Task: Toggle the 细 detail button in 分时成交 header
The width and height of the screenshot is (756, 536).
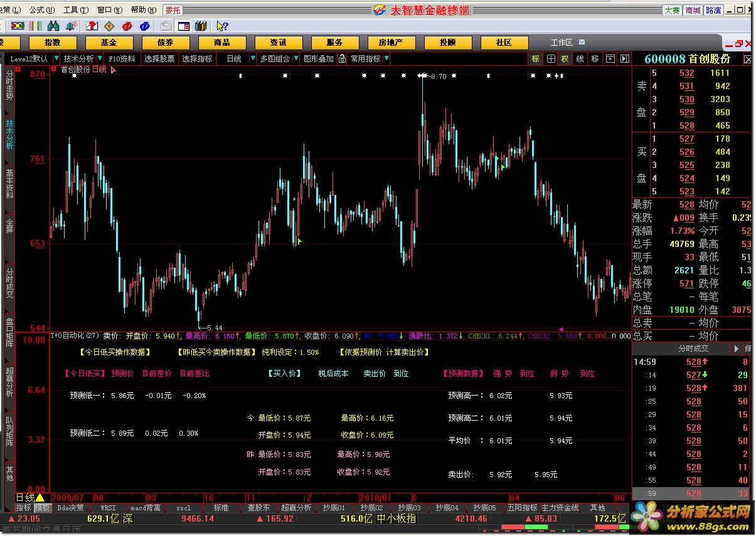Action: (x=748, y=349)
